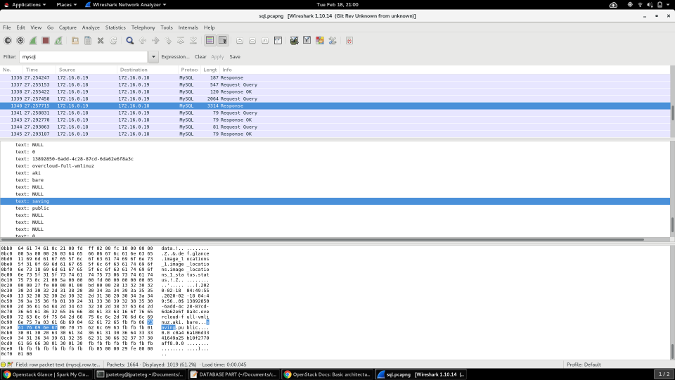Sort packets by the Time column
This screenshot has height=380, width=675.
40,70
